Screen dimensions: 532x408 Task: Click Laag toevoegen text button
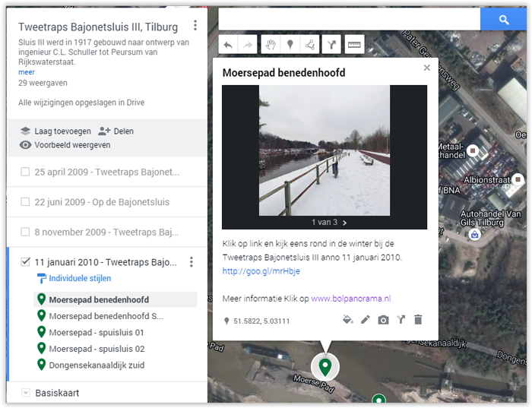click(63, 131)
